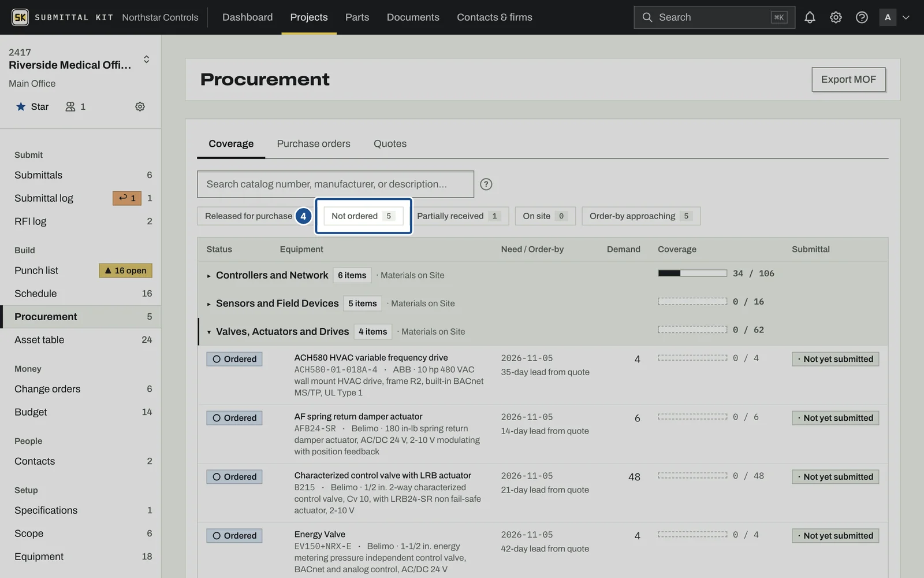Click the Export MOF button

pos(848,80)
